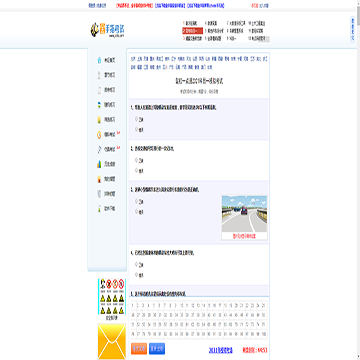Jump to question 100 in the number grid
The width and height of the screenshot is (360, 360).
coord(264,334)
